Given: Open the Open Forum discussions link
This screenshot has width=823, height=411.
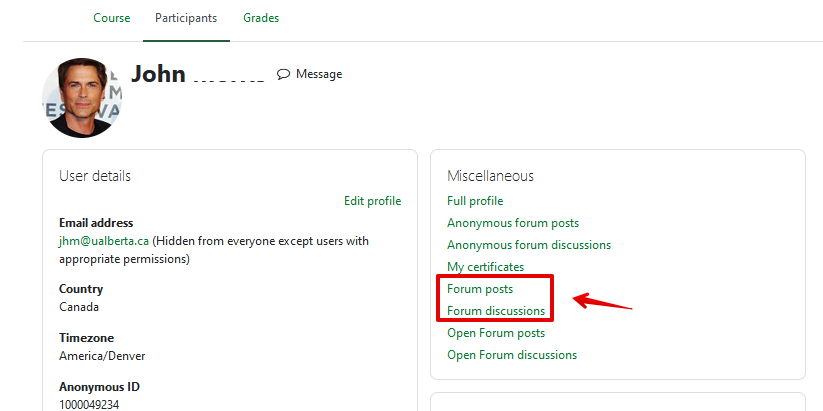Looking at the screenshot, I should [512, 355].
